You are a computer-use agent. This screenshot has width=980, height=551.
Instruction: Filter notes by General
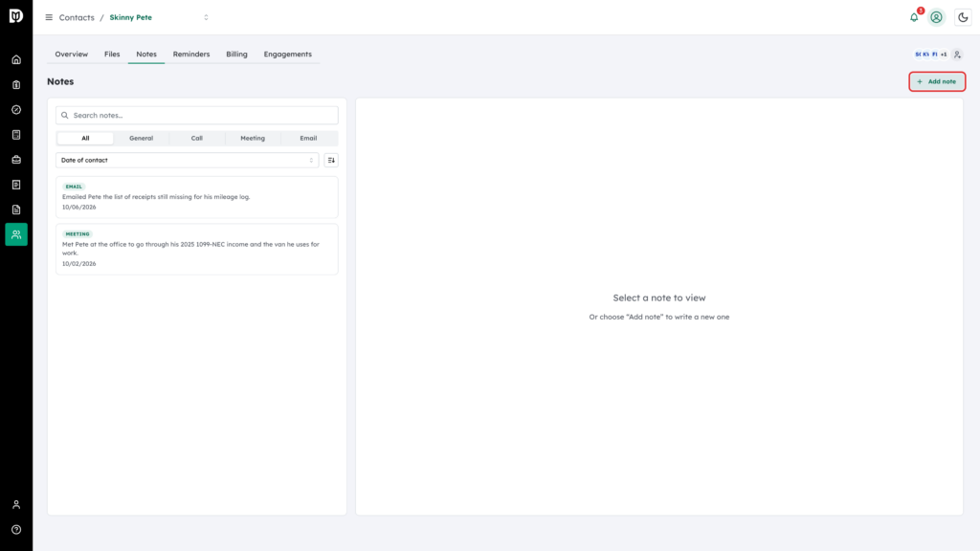point(142,138)
